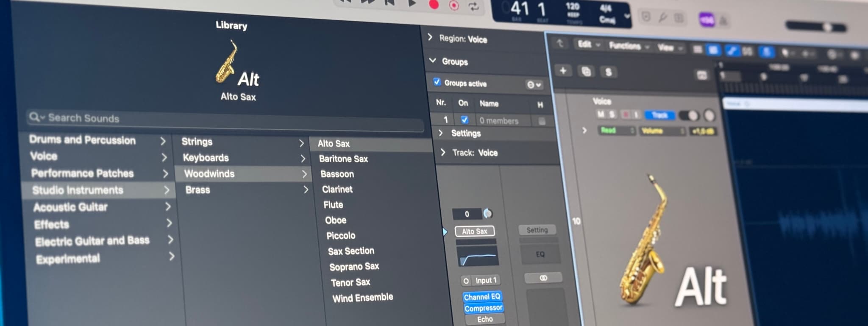This screenshot has height=326, width=868.
Task: Collapse the Groups inspector section
Action: (x=433, y=61)
